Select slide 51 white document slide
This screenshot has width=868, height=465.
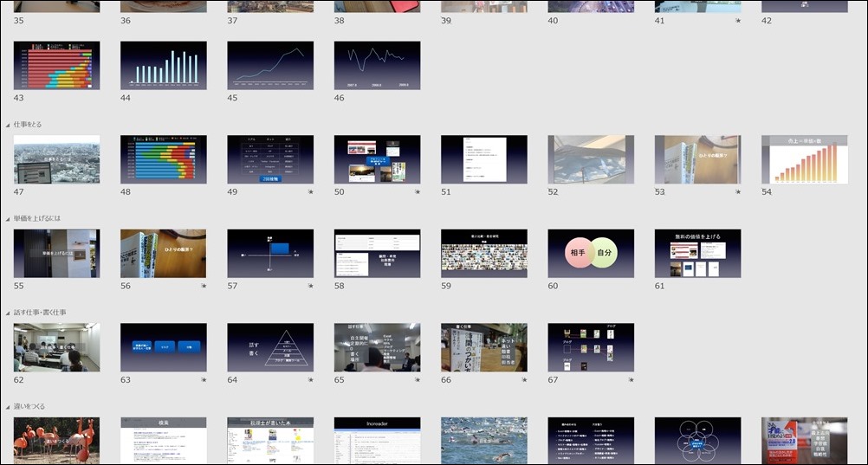coord(484,159)
